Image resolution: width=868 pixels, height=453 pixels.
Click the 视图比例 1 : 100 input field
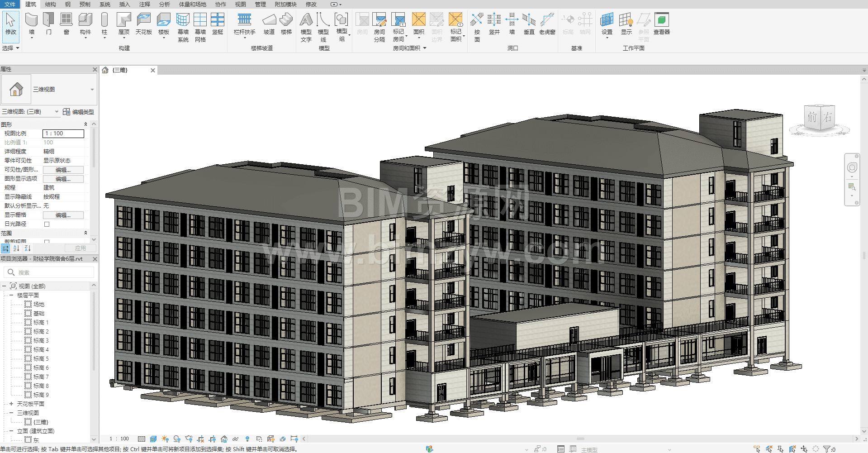click(x=63, y=134)
